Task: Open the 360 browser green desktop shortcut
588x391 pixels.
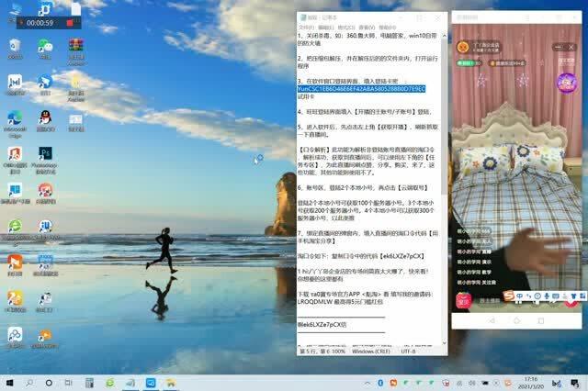Action: 15,226
